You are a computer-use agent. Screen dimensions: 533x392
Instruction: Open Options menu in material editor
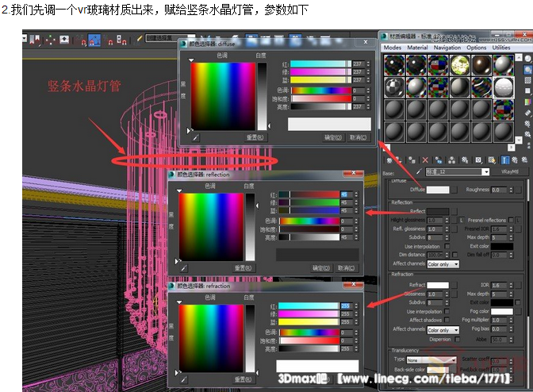[x=476, y=48]
